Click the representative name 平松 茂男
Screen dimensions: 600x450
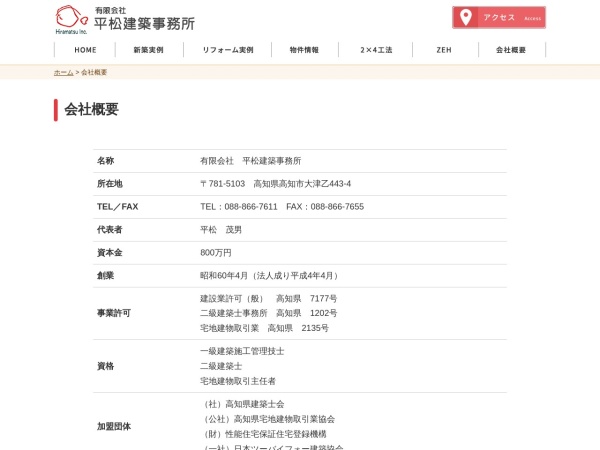[x=221, y=230]
